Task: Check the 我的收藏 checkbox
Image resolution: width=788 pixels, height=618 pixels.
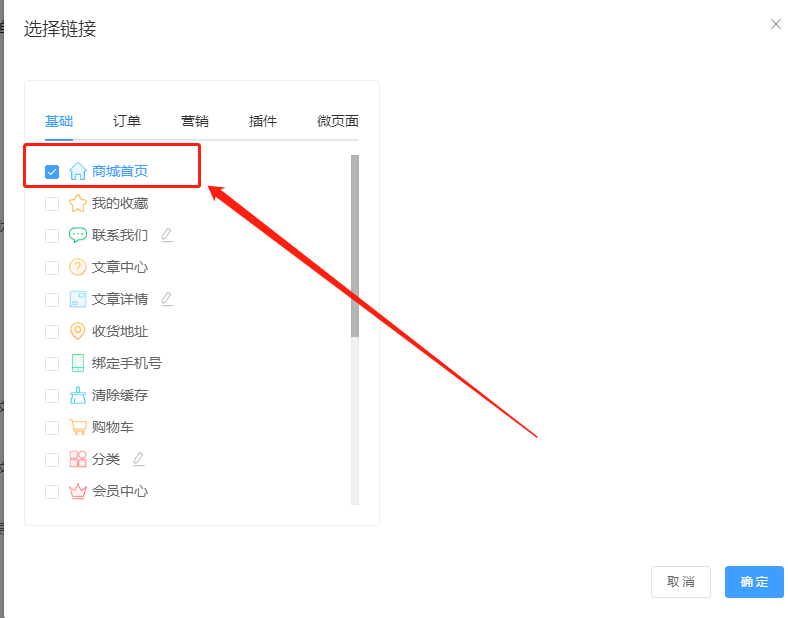Action: (52, 204)
